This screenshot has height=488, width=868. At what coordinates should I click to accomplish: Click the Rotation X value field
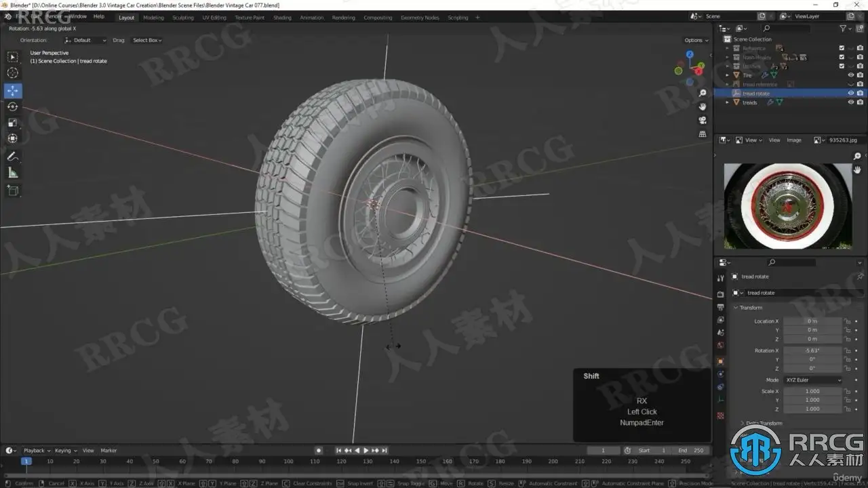(812, 350)
